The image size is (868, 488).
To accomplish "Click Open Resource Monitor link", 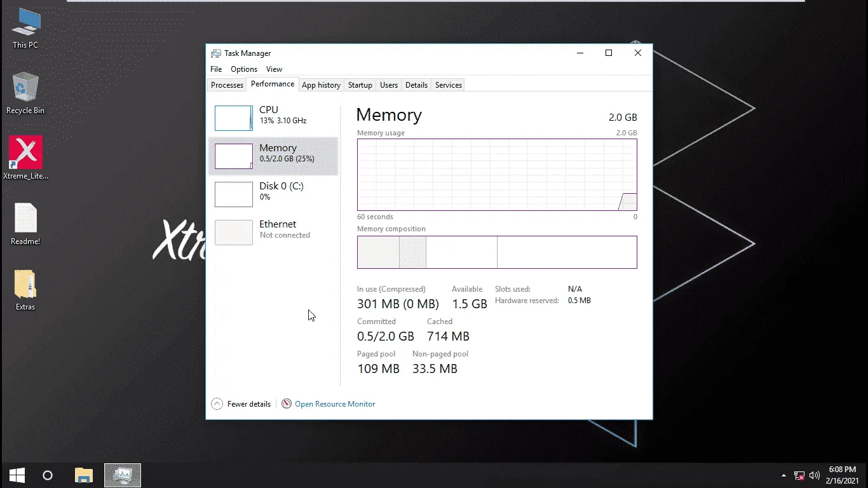I will pos(335,404).
